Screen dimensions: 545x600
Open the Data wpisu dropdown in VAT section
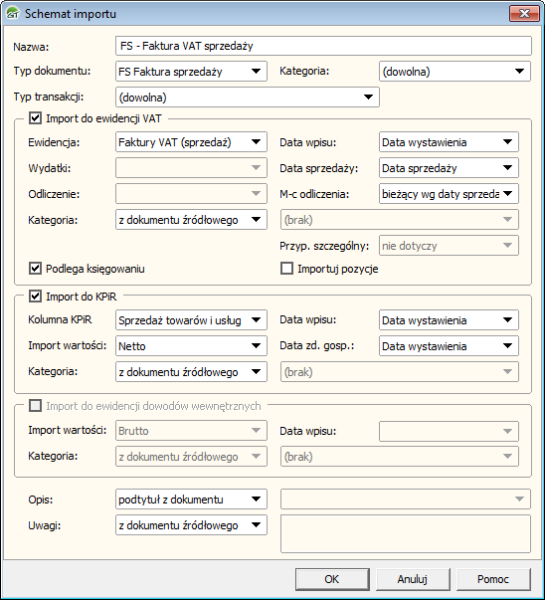click(449, 142)
